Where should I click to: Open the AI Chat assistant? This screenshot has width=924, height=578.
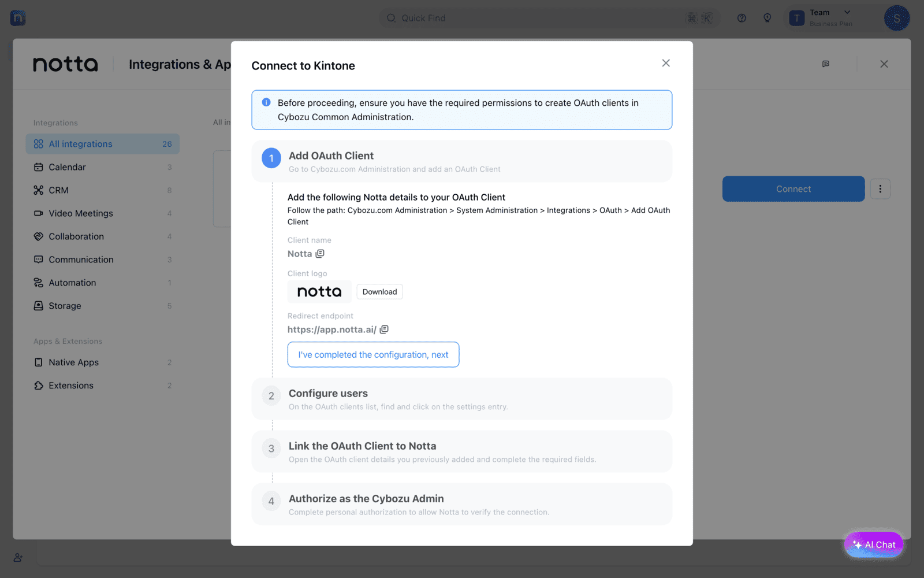coord(874,544)
